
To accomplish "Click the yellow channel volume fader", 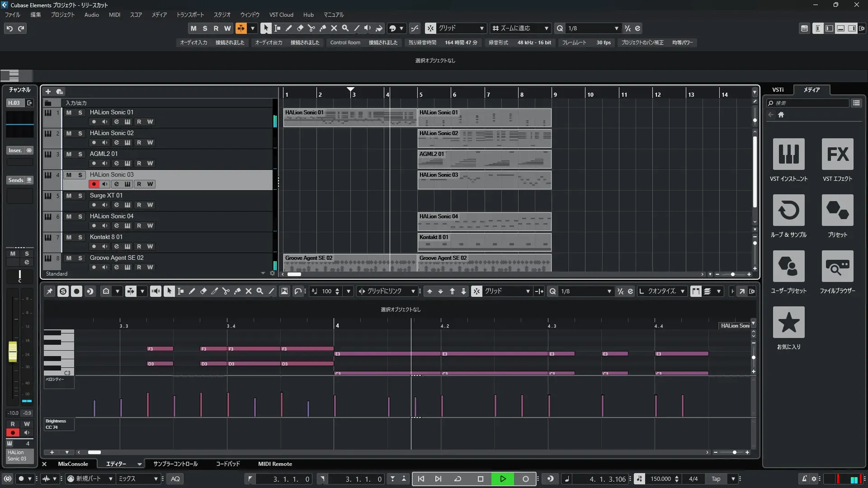I will (13, 352).
